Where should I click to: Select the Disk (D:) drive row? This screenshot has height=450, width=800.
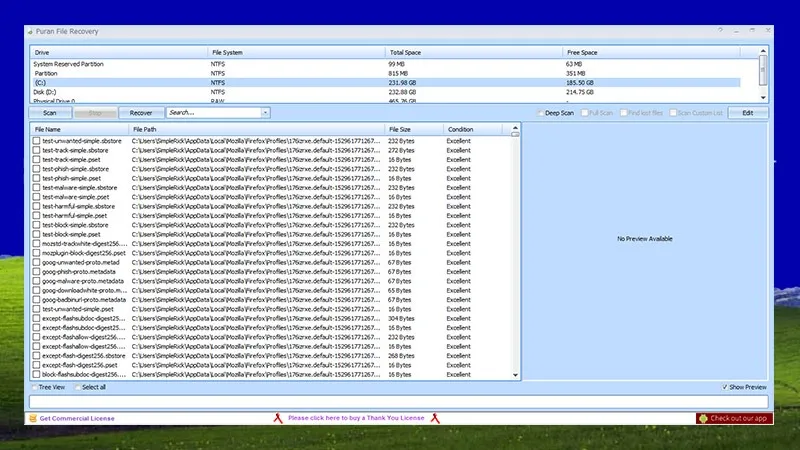coord(385,92)
